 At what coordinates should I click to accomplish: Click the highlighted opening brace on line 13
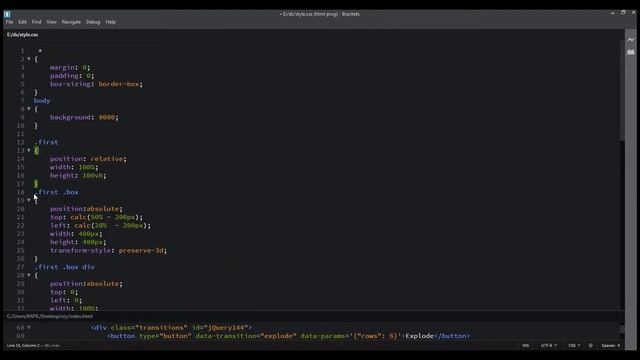36,151
